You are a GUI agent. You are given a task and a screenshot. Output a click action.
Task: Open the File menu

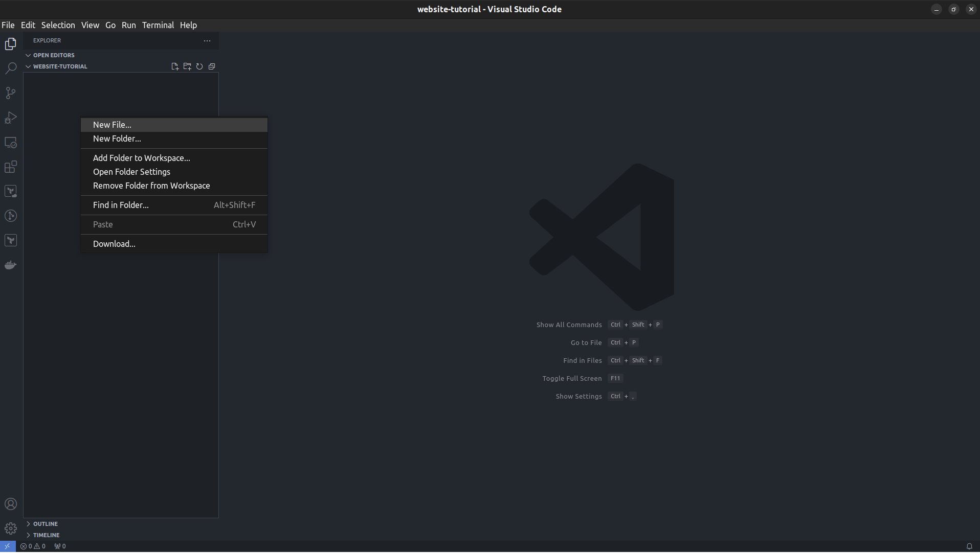point(8,25)
